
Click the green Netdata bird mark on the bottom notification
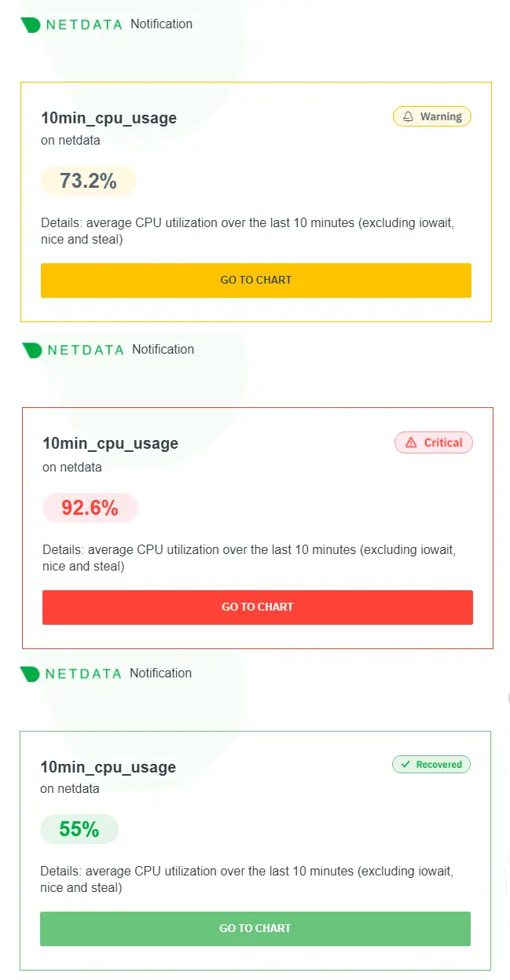[31, 674]
